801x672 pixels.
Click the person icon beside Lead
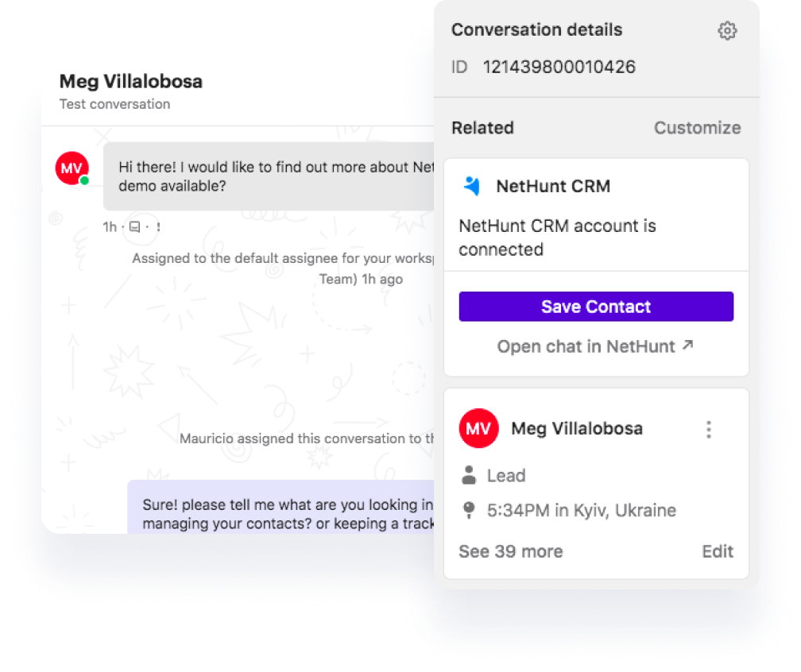point(469,475)
